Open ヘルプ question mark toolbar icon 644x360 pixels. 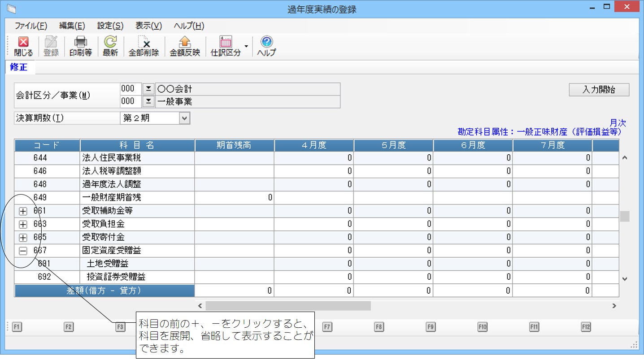click(x=266, y=43)
